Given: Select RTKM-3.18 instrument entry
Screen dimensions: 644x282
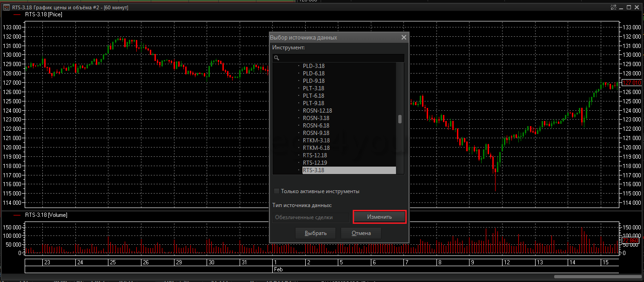Looking at the screenshot, I should pos(316,141).
